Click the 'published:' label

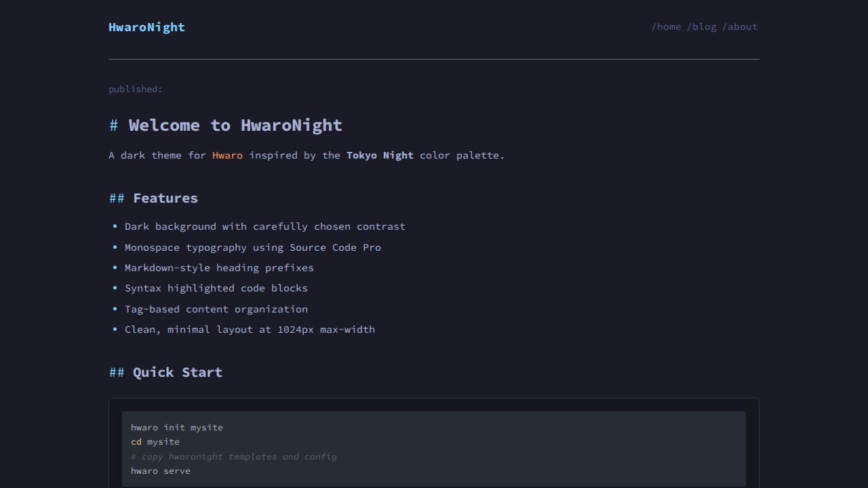(x=136, y=89)
